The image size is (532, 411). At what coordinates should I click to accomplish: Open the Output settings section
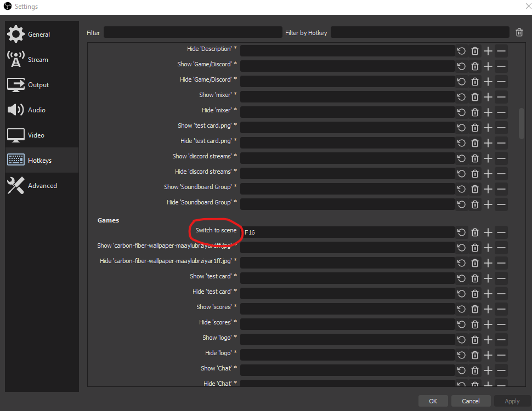tap(42, 85)
